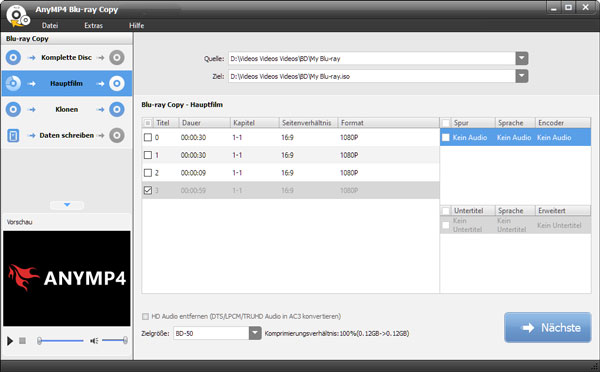Check the box for title 0
Screen dimensions: 600x372
(x=148, y=137)
